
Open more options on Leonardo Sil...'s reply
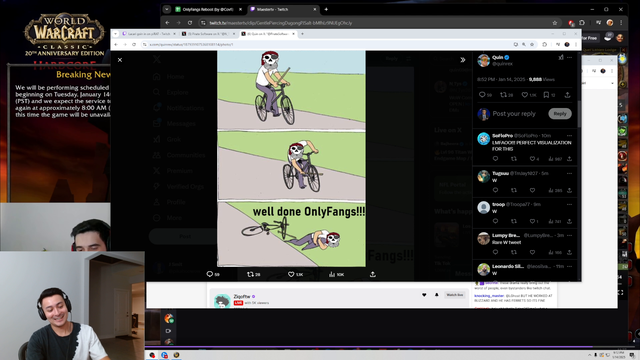coord(569,267)
